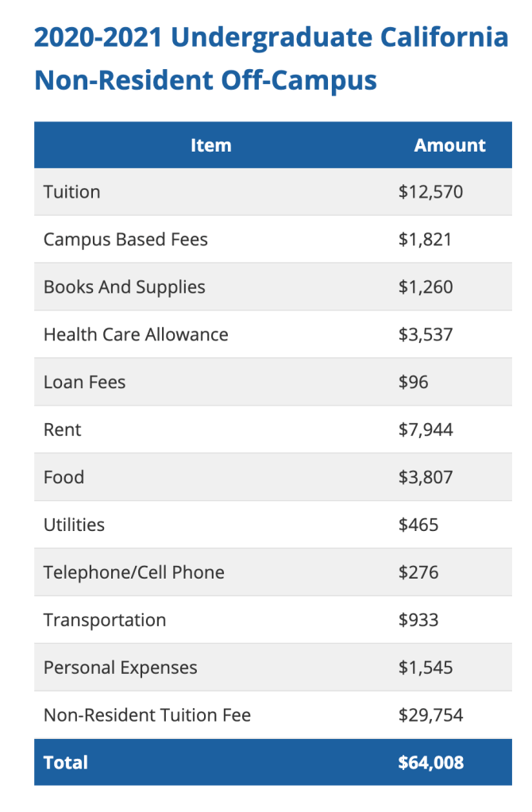Click the $64,008 total amount
Screen dimensions: 532x812
(x=430, y=763)
